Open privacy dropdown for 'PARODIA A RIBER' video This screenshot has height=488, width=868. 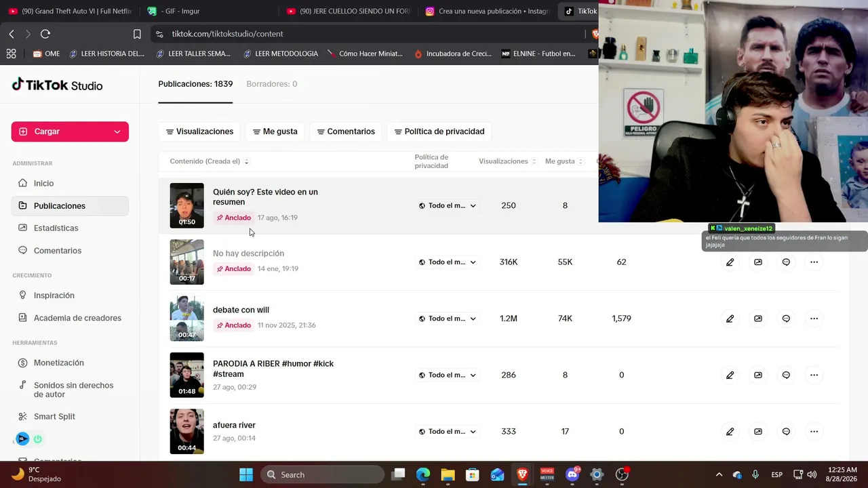pyautogui.click(x=448, y=375)
